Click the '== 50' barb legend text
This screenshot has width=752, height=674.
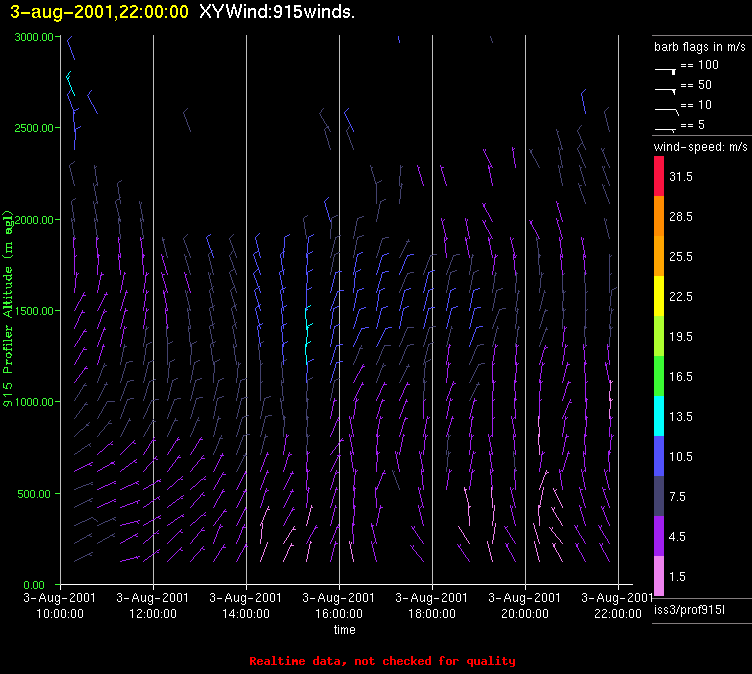696,85
